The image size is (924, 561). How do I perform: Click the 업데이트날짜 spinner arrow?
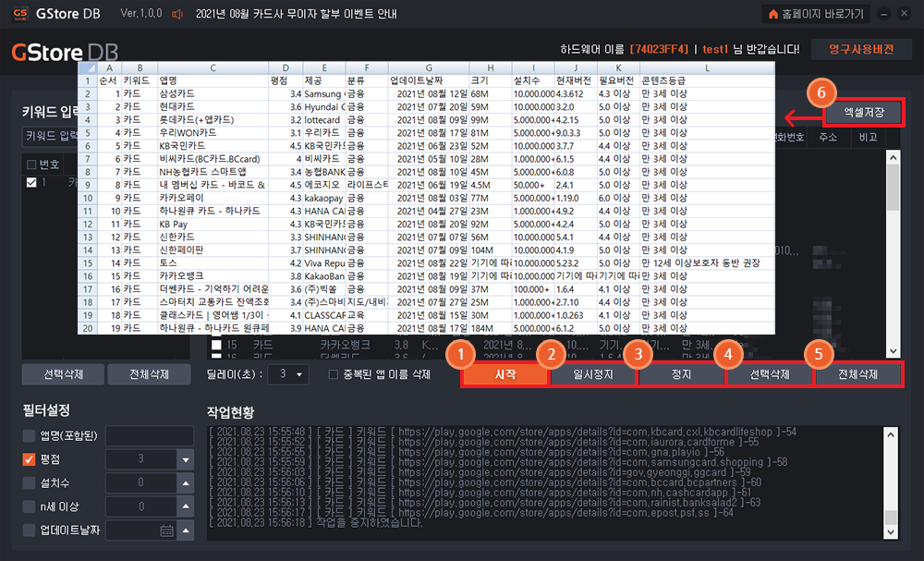coord(186,530)
